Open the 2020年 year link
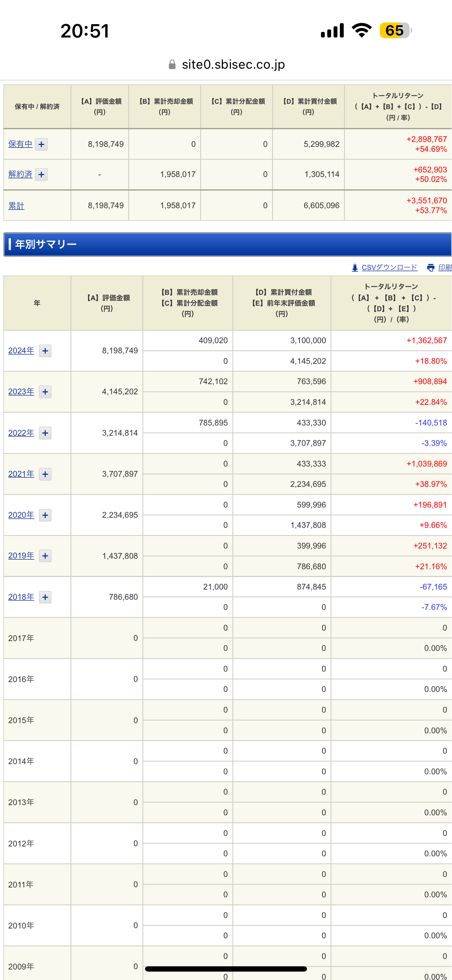This screenshot has width=452, height=980. (21, 515)
